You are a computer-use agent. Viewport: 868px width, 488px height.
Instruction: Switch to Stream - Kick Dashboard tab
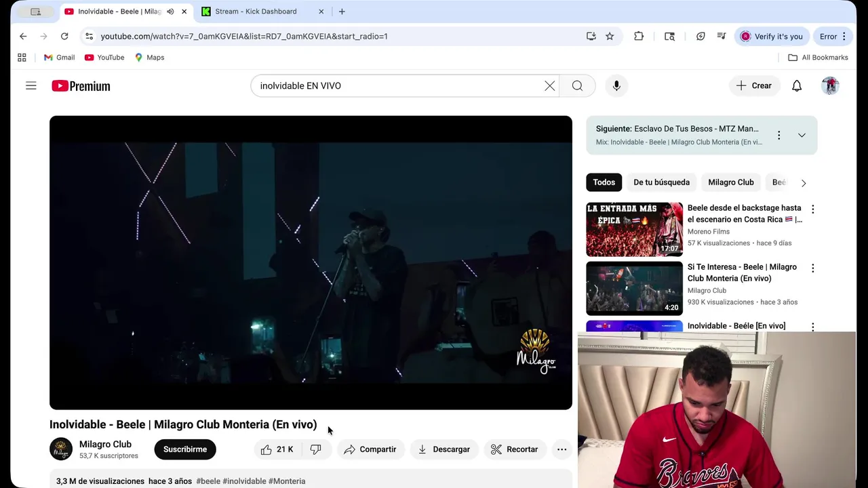(256, 12)
